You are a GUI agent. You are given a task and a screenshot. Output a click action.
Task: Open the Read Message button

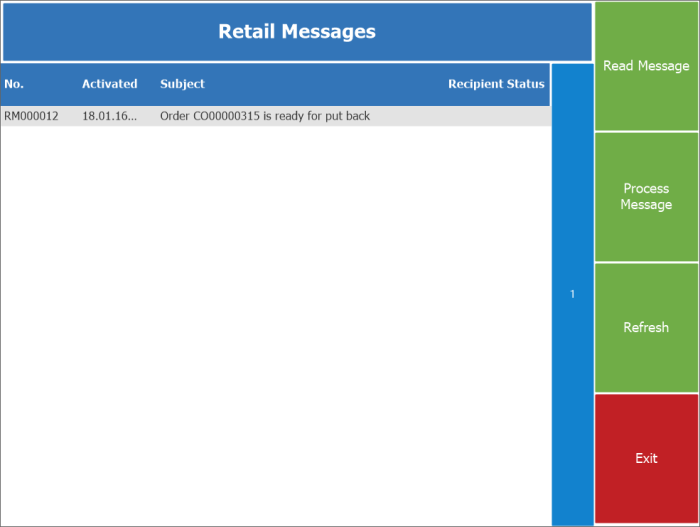pos(646,66)
